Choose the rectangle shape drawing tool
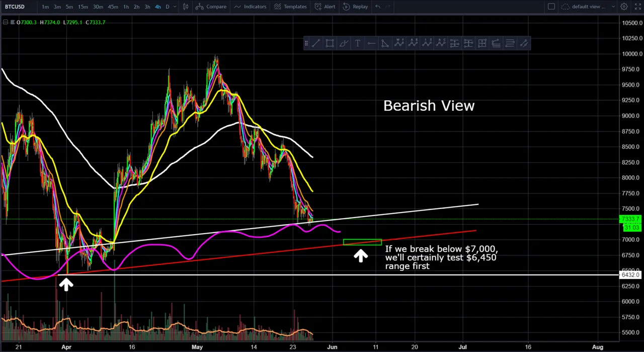The width and height of the screenshot is (644, 352). 330,44
